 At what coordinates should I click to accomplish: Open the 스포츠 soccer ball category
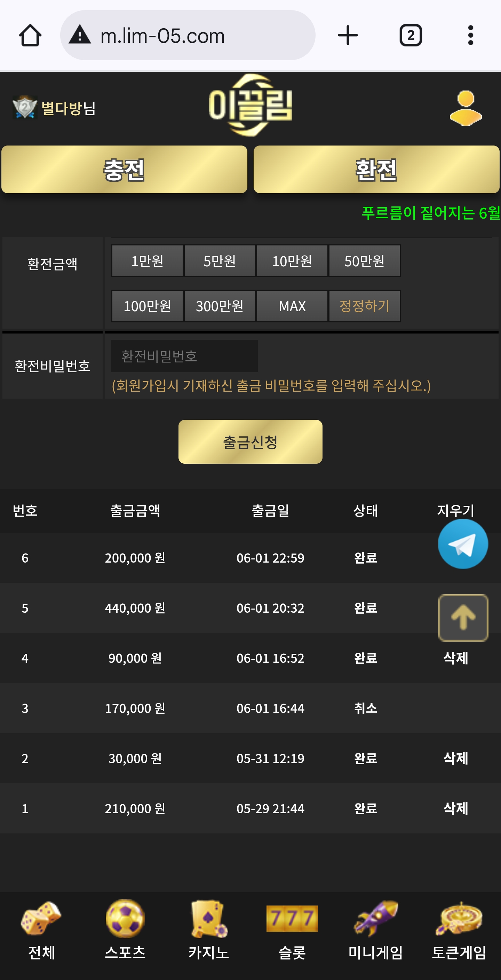(125, 928)
